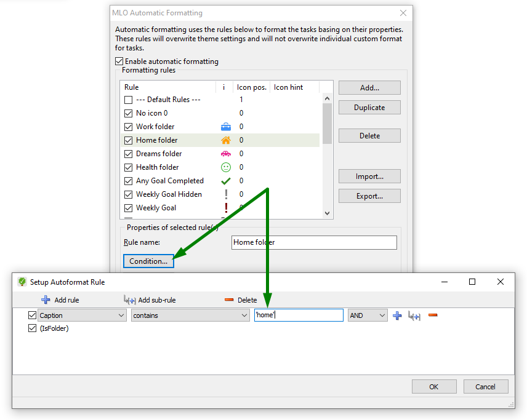Click the Rule column header
This screenshot has height=420, width=527.
[x=168, y=87]
